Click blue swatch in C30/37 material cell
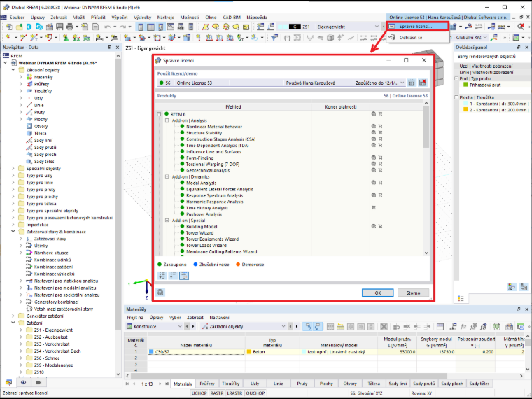Screen dimensions: 532x399 tap(151, 352)
